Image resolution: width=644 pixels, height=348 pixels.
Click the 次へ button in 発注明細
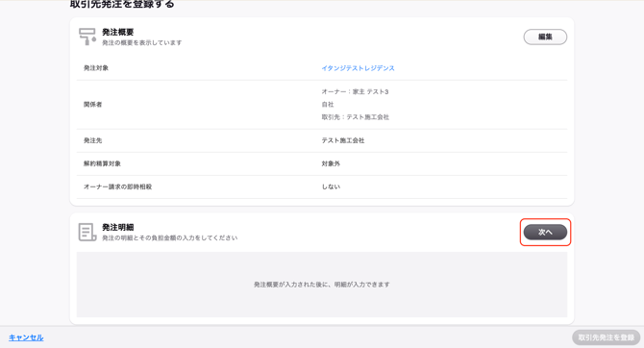coord(545,232)
